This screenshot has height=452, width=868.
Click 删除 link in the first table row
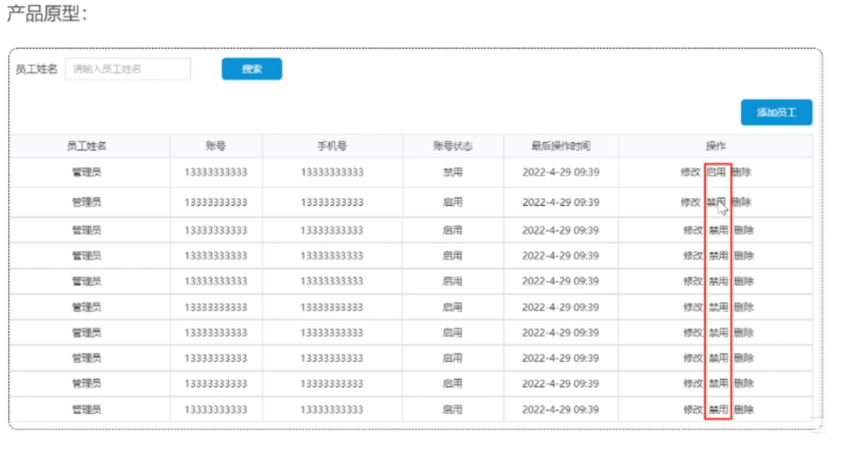click(x=744, y=170)
